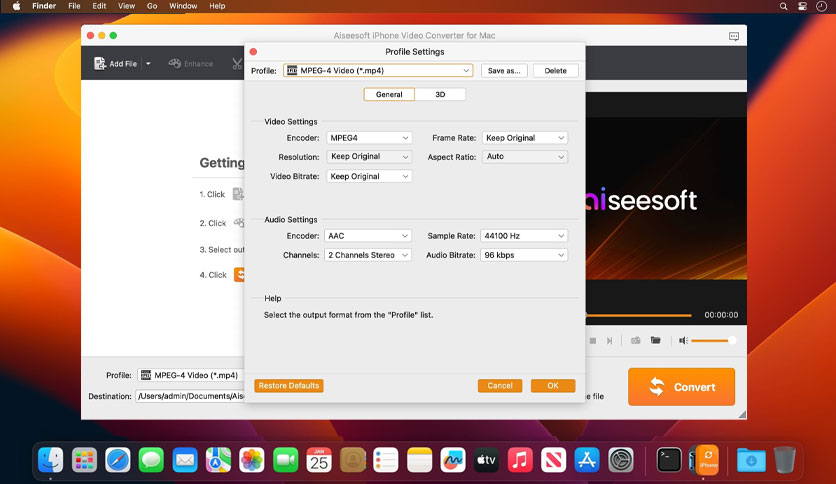Open App Store from the Dock
Viewport: 836px width, 484px height.
point(587,459)
